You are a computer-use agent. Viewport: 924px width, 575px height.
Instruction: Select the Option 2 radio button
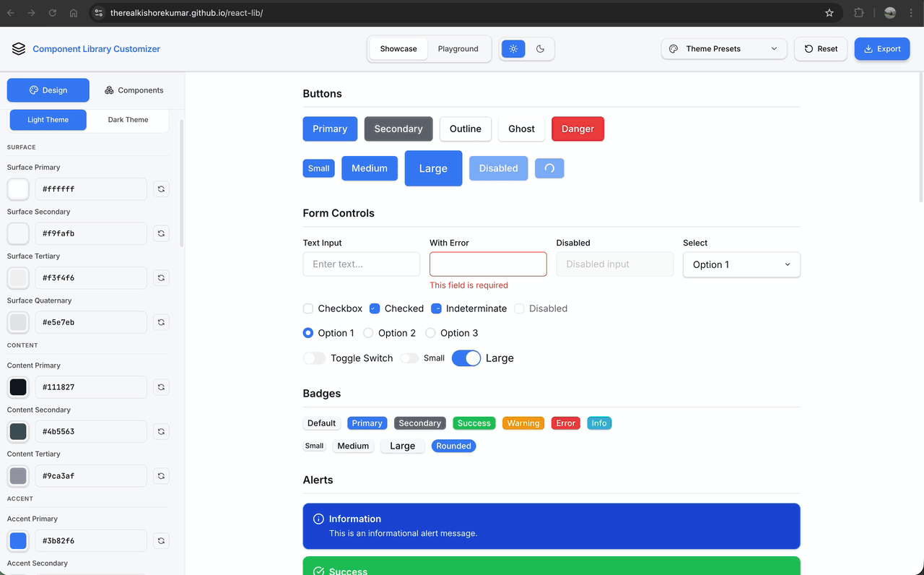click(x=368, y=333)
